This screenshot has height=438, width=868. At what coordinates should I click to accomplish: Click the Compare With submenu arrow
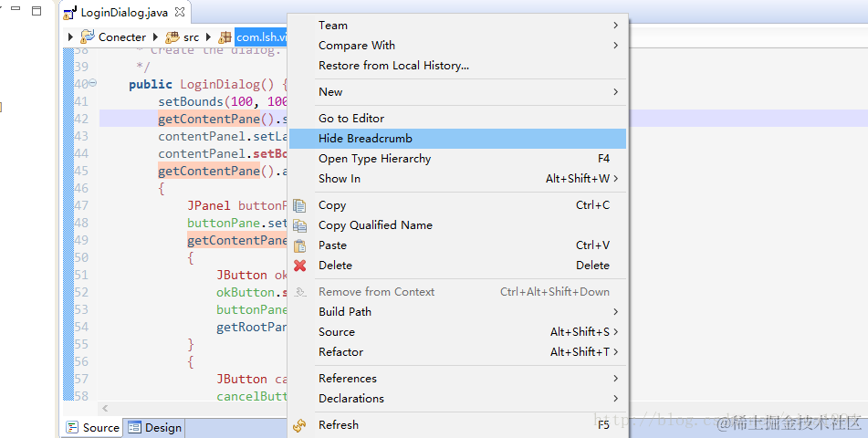(x=615, y=46)
